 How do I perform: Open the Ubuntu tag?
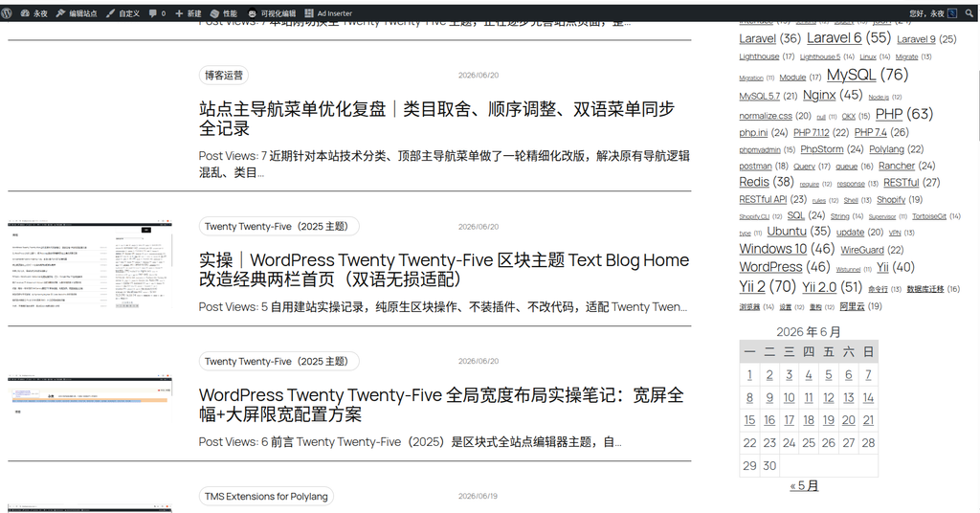coord(787,232)
